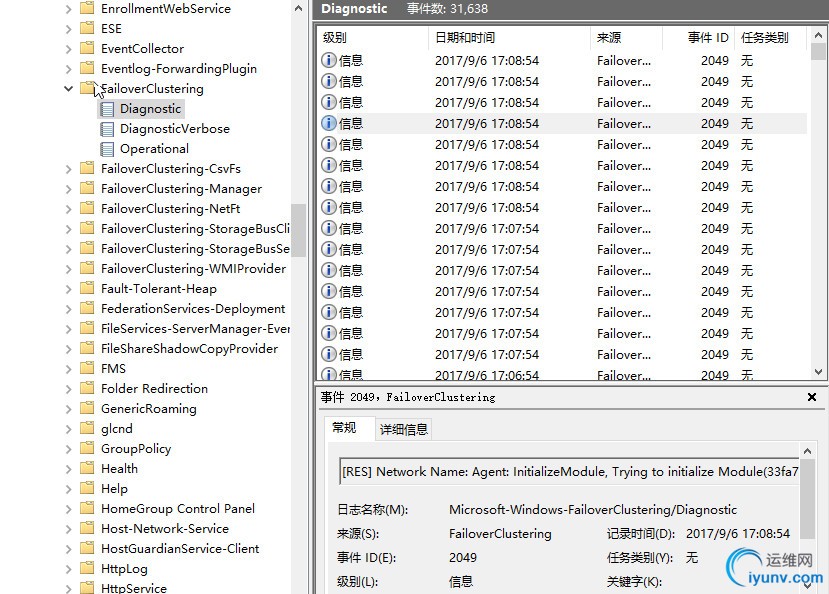
Task: Expand the FailoverClustering-NetFt node
Action: coord(68,209)
